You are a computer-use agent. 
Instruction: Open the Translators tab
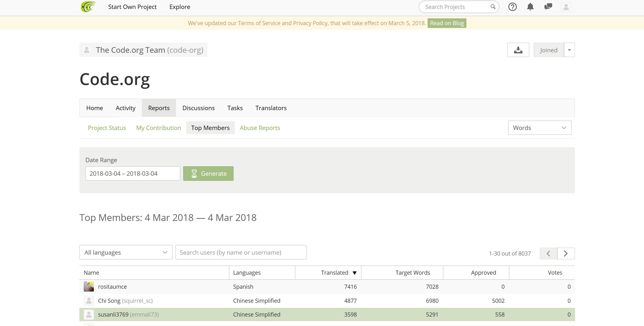(271, 108)
